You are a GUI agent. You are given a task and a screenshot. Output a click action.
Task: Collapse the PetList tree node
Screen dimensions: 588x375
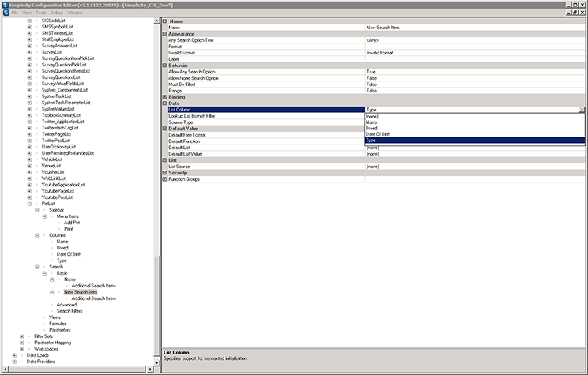click(x=29, y=204)
